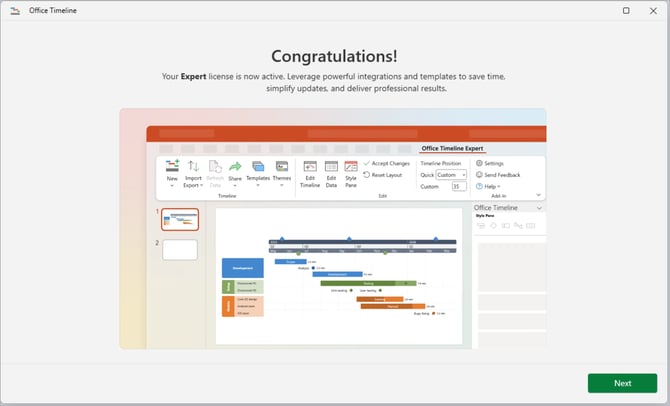Click the Next button
This screenshot has height=406, width=670.
coord(622,383)
